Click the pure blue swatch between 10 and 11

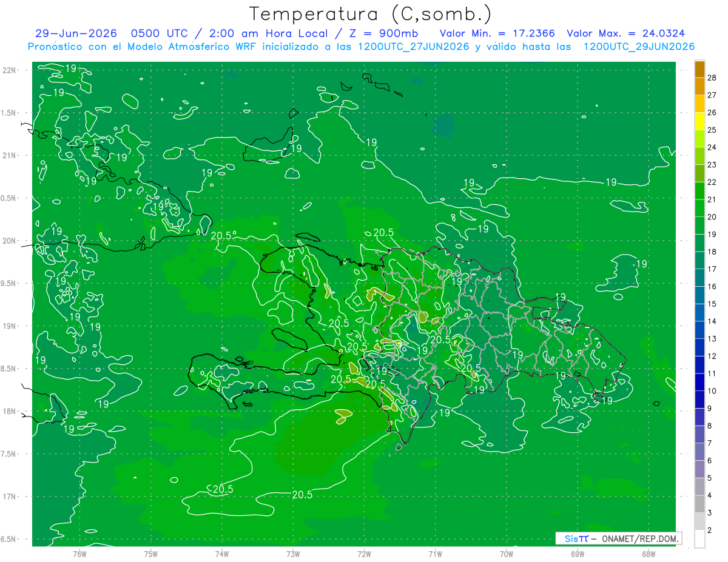click(x=699, y=383)
